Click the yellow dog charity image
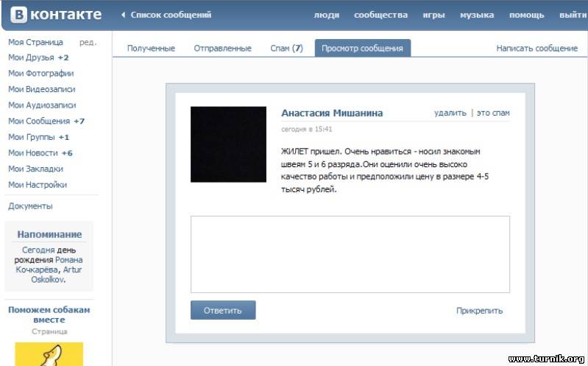Screen dimensions: 588x366 click(49, 353)
